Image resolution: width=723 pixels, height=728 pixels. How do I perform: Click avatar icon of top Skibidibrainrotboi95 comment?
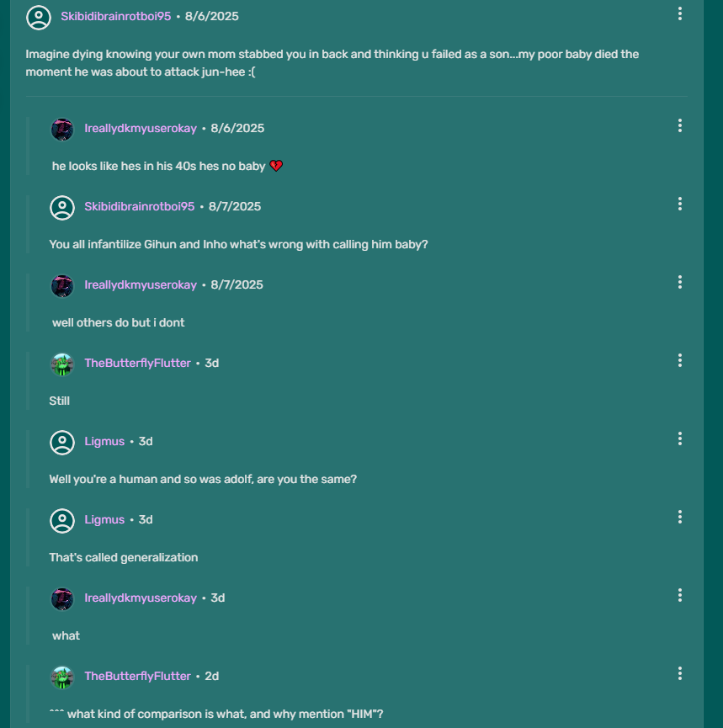39,17
